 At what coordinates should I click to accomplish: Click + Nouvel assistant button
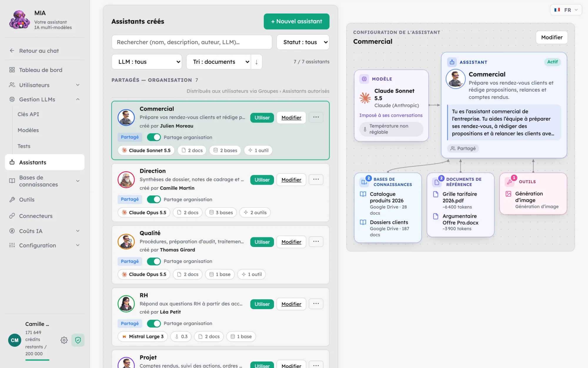(x=296, y=21)
